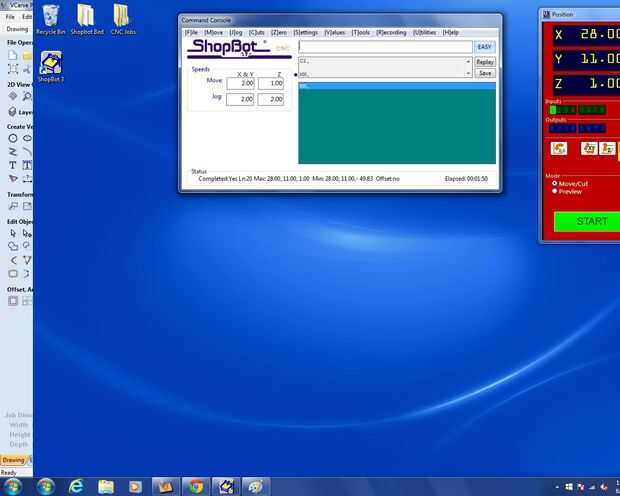
Task: Select VCarve text in box tool
Action: pos(27,165)
